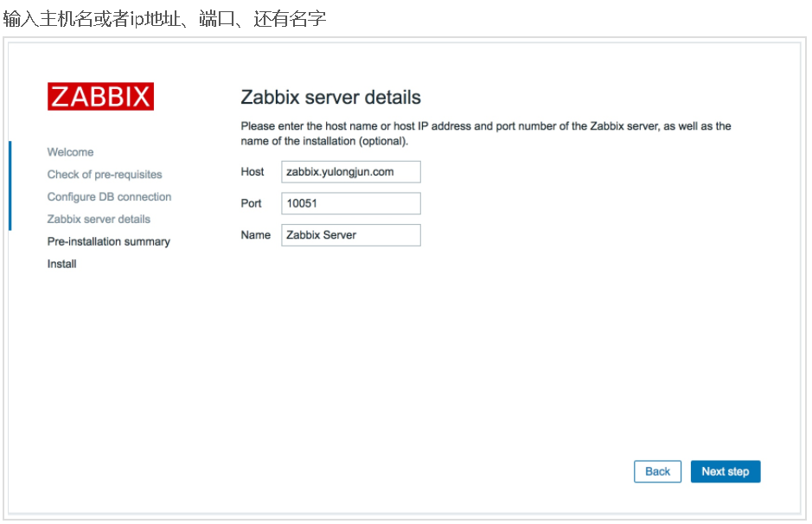Click the Chinese caption above the installer
The image size is (812, 524).
click(x=164, y=19)
